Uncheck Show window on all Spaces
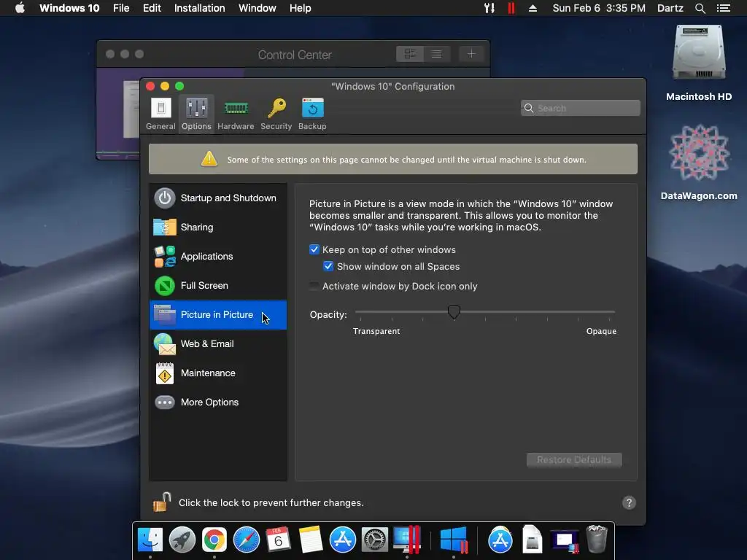 pos(328,266)
